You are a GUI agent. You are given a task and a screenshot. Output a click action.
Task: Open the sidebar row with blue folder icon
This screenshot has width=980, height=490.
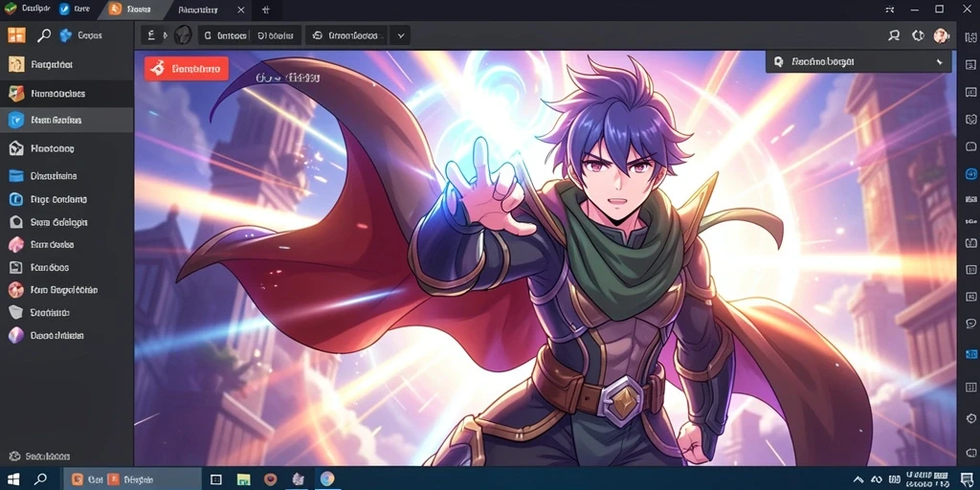coord(67,176)
